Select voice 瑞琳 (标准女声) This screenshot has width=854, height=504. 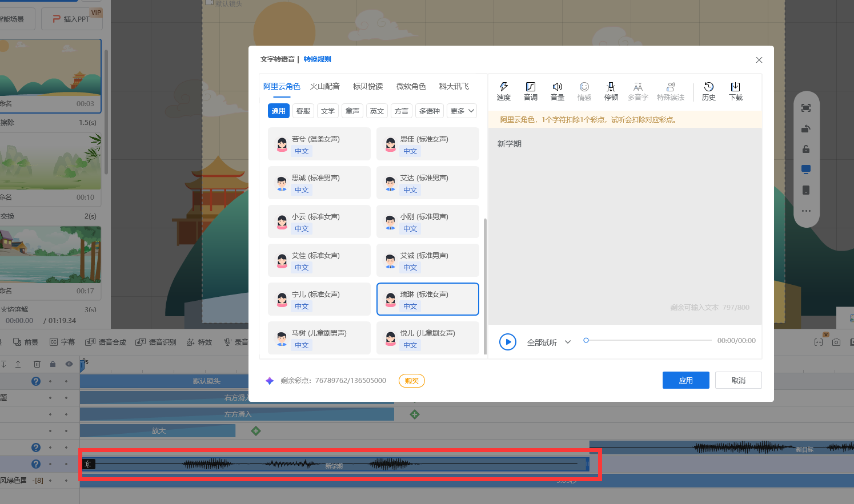point(427,299)
